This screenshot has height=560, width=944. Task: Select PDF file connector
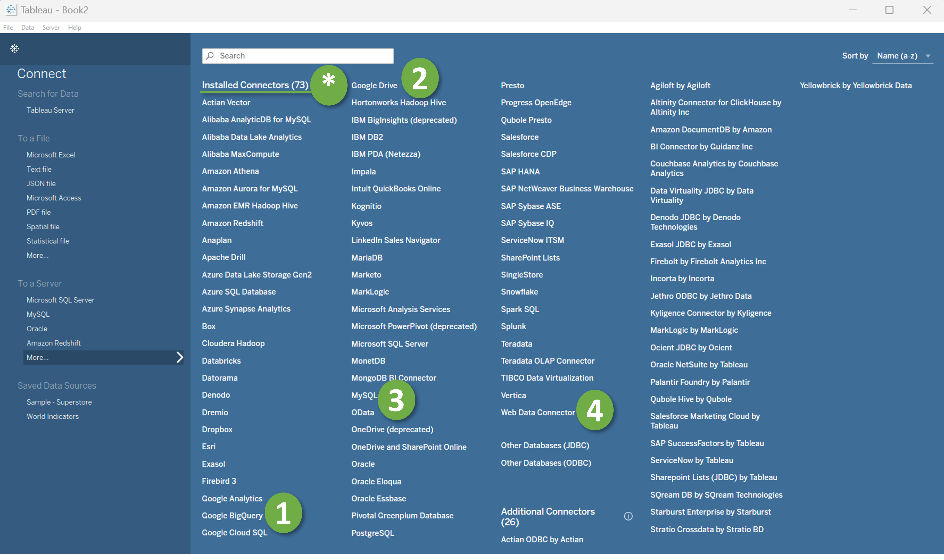click(x=39, y=212)
